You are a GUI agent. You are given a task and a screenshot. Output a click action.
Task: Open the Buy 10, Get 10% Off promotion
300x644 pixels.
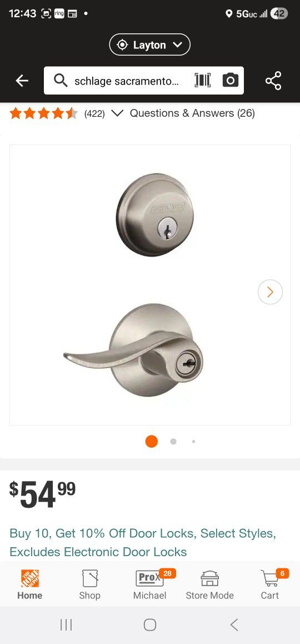143,543
